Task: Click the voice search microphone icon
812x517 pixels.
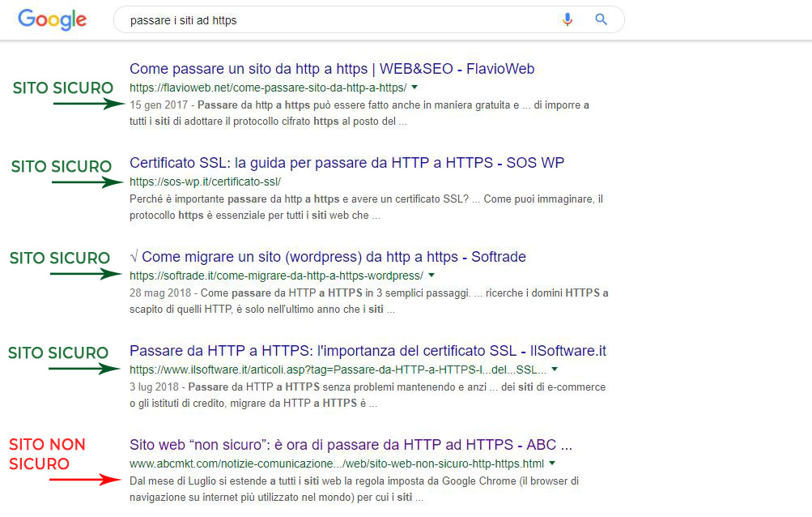Action: pyautogui.click(x=568, y=19)
